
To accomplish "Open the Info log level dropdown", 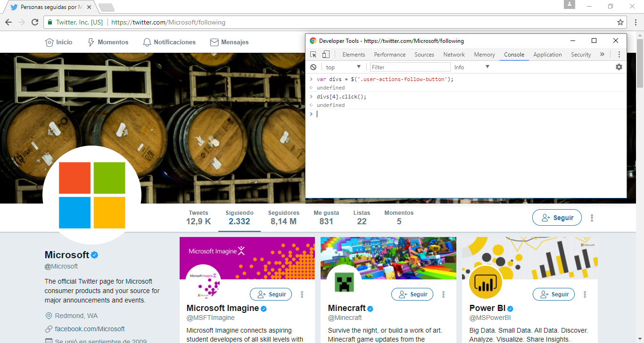I will 471,67.
